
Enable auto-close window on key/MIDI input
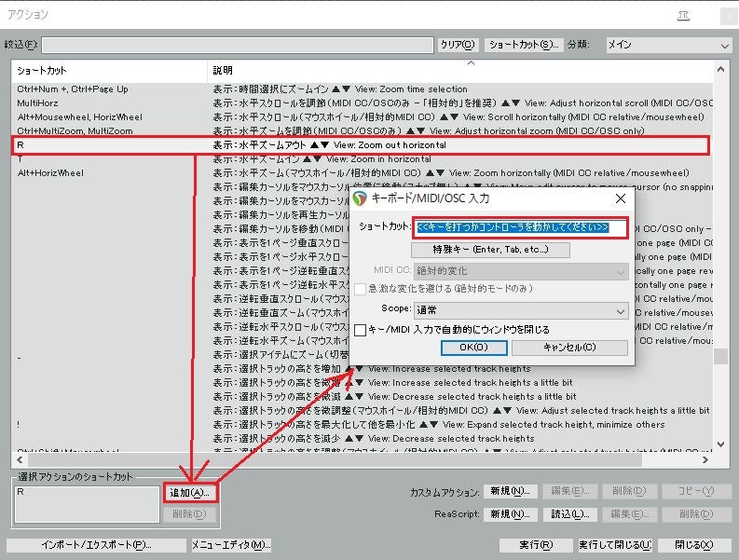[360, 330]
